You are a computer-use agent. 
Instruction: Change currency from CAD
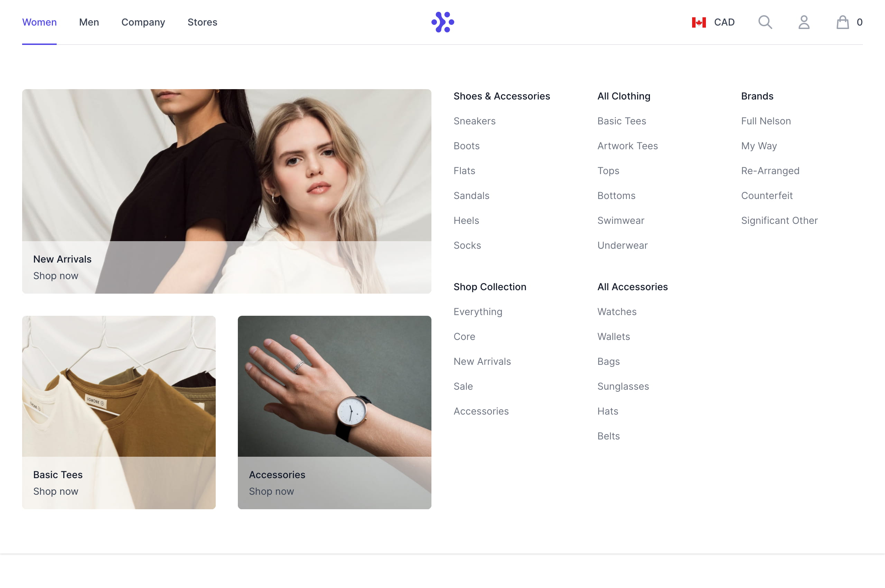point(713,22)
